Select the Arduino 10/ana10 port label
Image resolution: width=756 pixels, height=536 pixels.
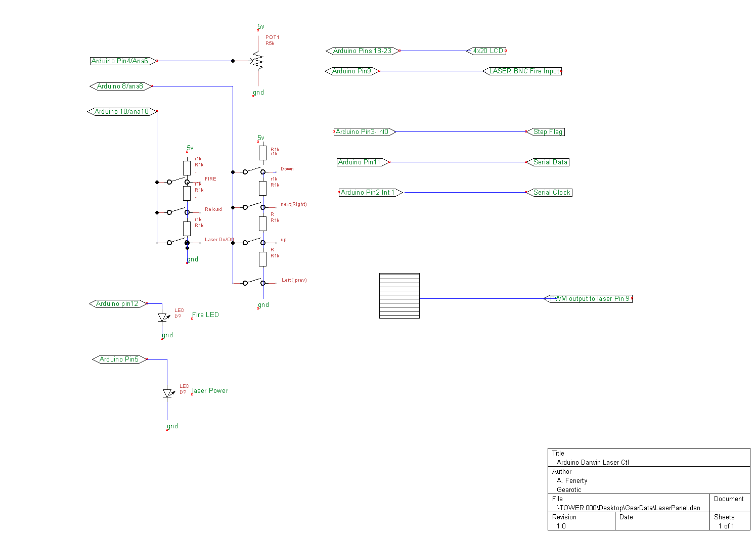click(122, 112)
